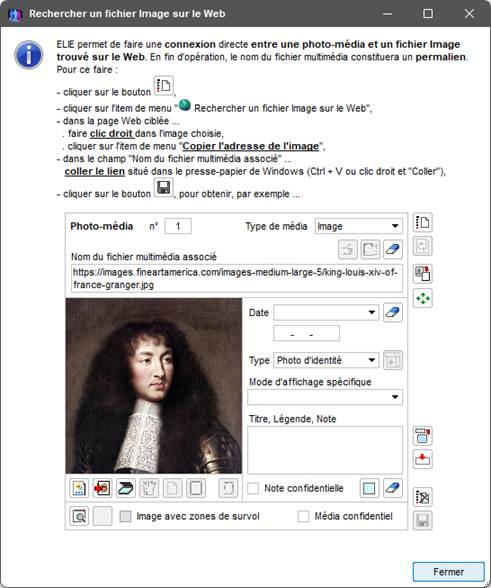Screen dimensions: 491x588
Task: Toggle Image avec zones de survol checkbox
Action: (x=125, y=516)
